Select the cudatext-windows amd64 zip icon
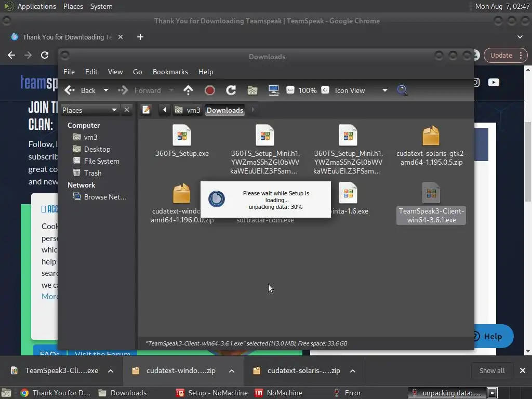Screen dimensions: 532x399 click(x=182, y=193)
